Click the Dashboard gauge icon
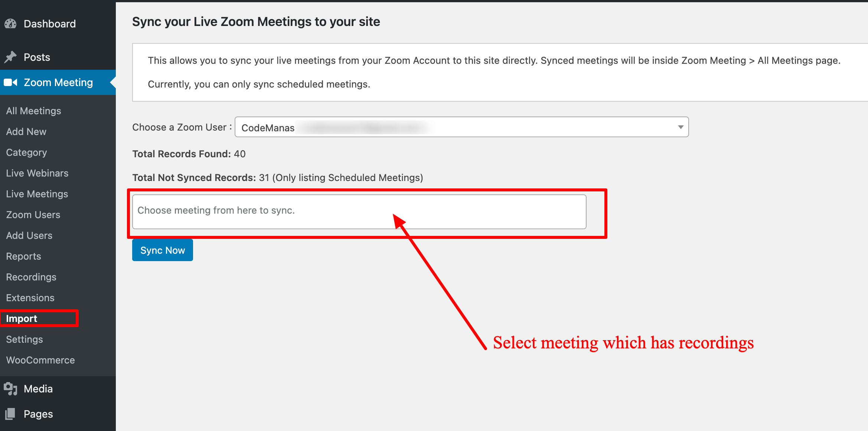 (x=10, y=24)
